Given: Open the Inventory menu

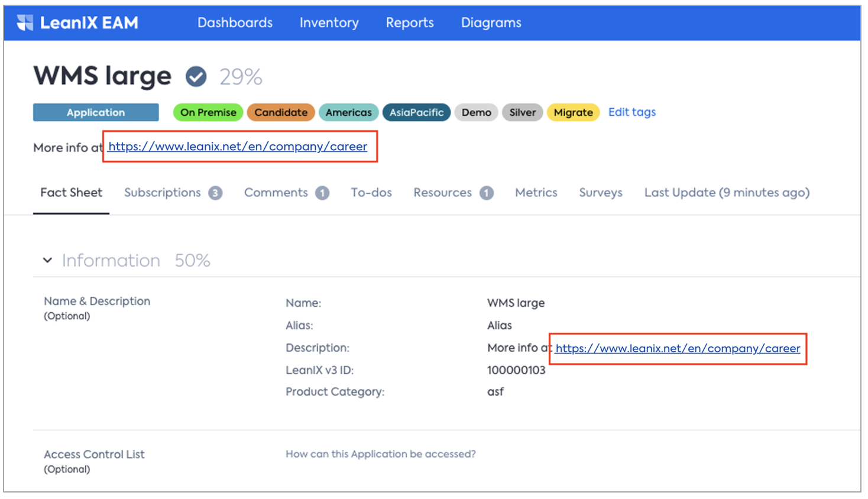Looking at the screenshot, I should tap(329, 22).
